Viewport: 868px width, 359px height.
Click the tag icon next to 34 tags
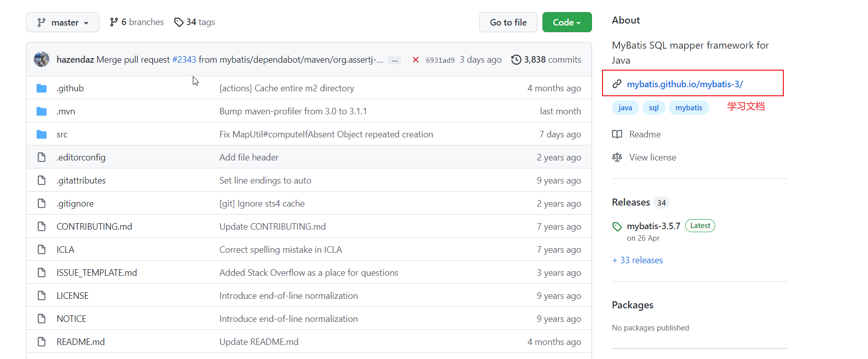tap(179, 22)
